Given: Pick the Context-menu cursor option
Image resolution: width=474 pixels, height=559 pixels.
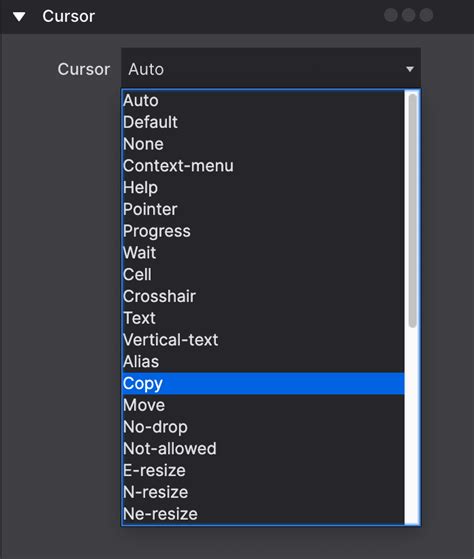Looking at the screenshot, I should (263, 166).
